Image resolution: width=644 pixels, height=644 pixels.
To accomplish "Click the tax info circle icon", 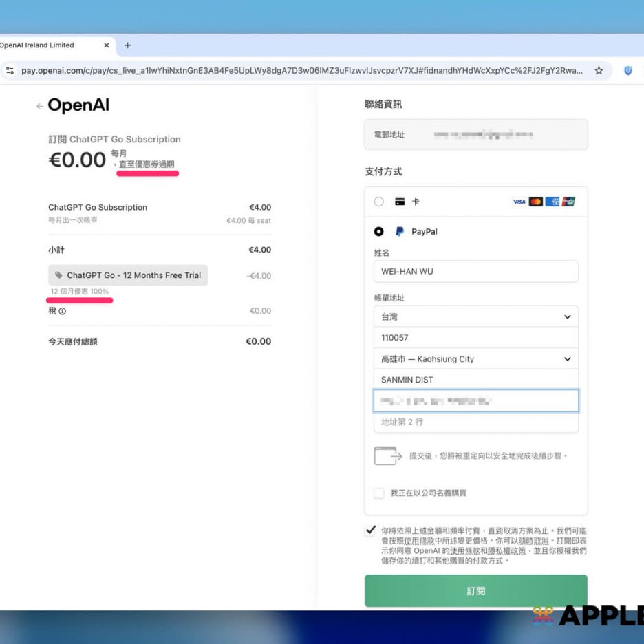I will [63, 311].
